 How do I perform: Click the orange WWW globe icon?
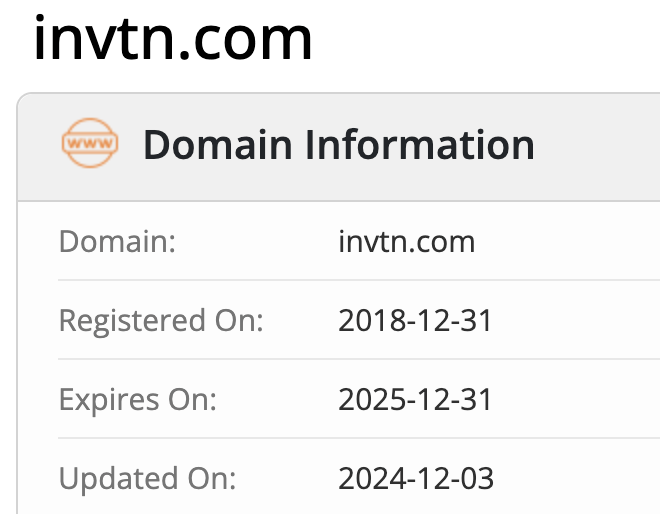(90, 145)
